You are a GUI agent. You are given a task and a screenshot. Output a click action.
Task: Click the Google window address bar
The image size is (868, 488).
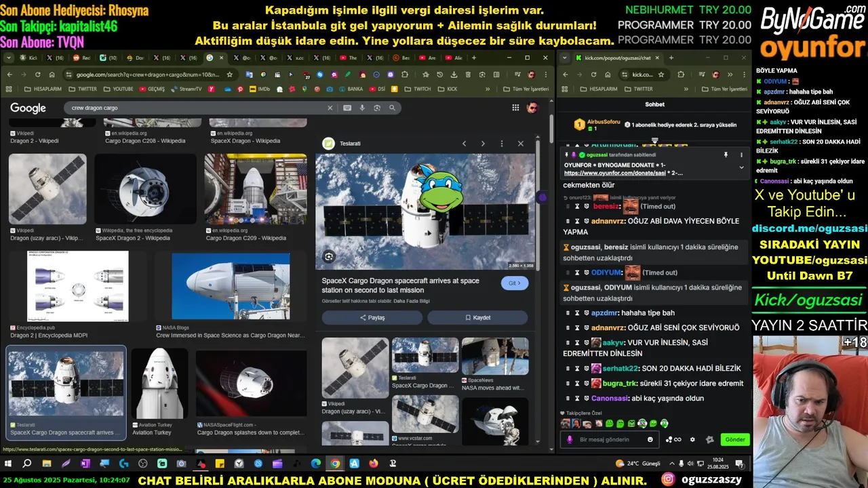149,75
